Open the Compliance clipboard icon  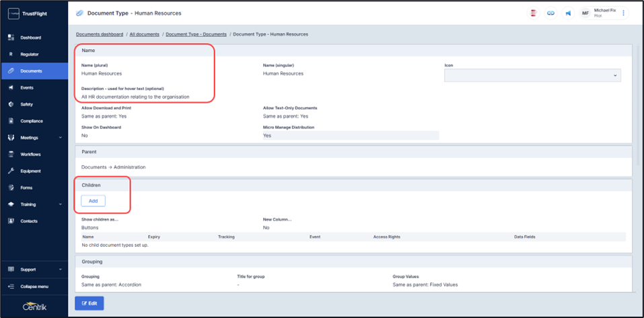(x=11, y=121)
